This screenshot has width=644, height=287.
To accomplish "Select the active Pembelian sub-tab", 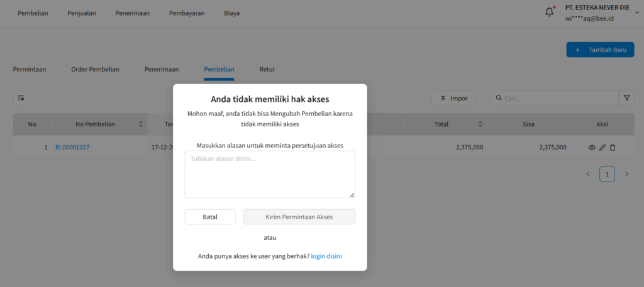I will point(219,69).
